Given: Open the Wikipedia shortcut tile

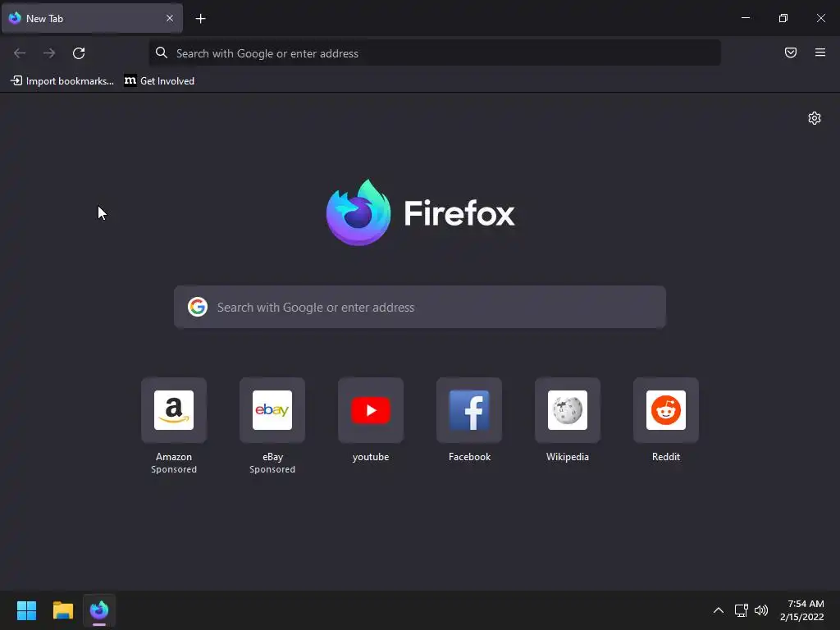Looking at the screenshot, I should pyautogui.click(x=568, y=410).
